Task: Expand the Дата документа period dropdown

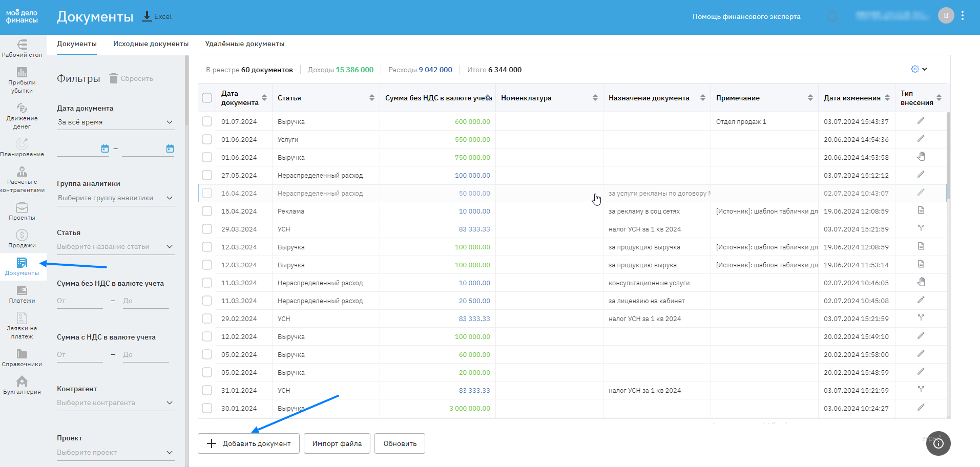Action: tap(115, 122)
